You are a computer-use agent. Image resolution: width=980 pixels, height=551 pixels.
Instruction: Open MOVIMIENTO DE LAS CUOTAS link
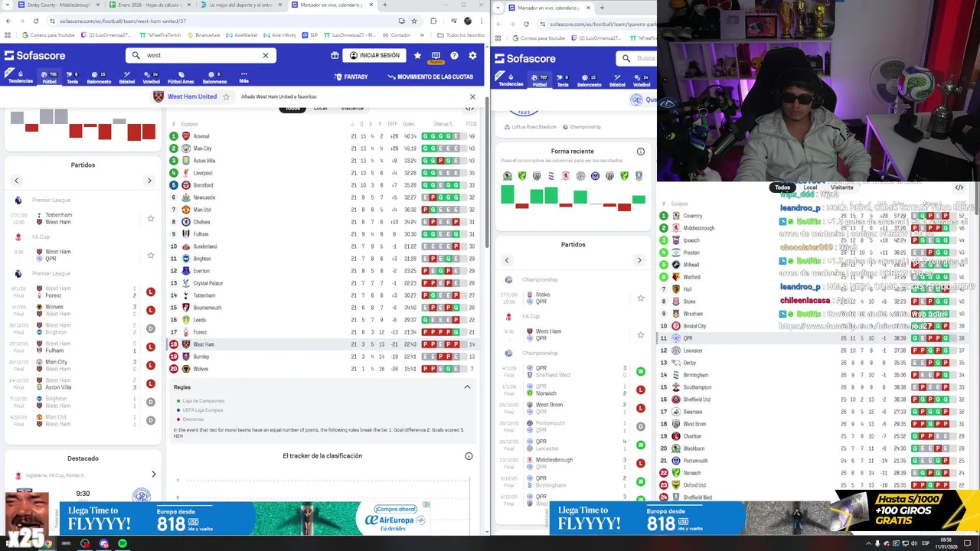coord(430,77)
